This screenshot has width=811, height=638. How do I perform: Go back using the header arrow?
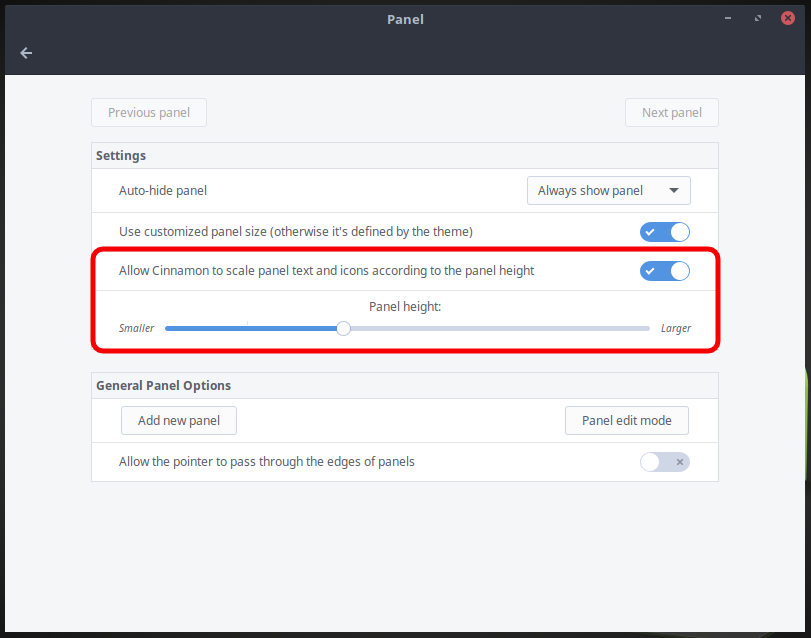pos(26,53)
